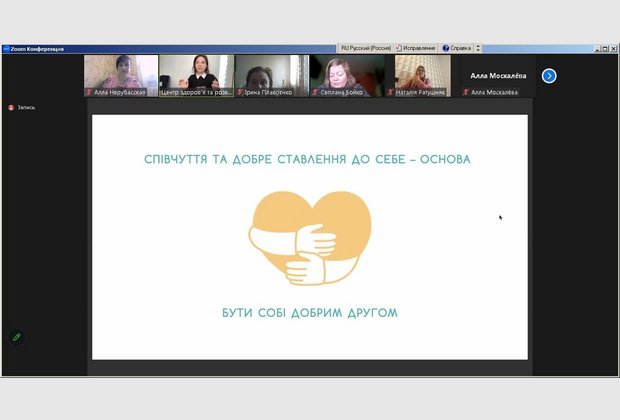
Task: Click the Запись recording label
Action: [26, 108]
